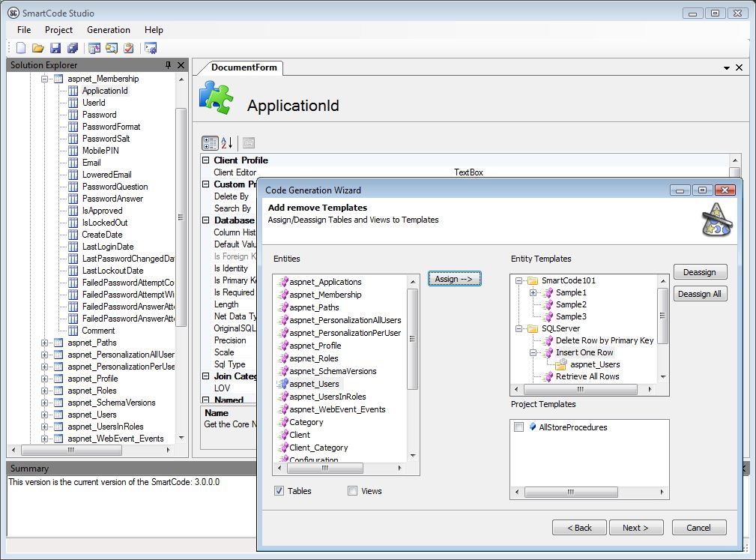756x560 pixels.
Task: Collapse the aspnet_Membership tree node
Action: tap(45, 79)
